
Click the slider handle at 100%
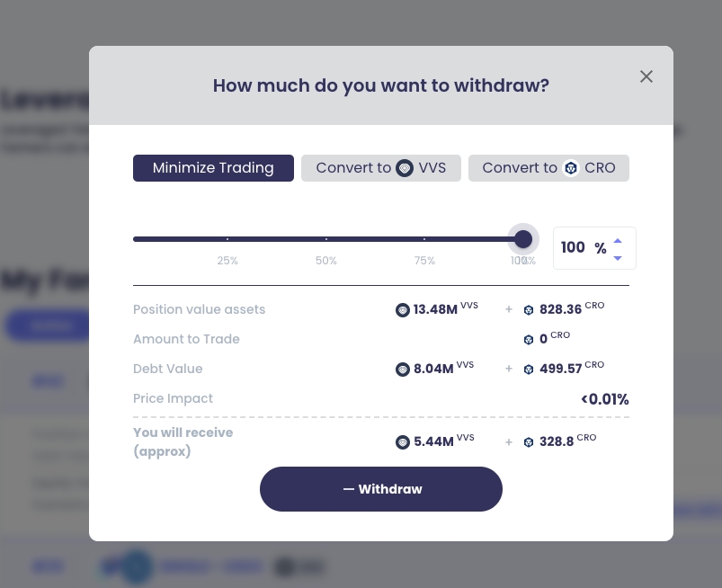[x=523, y=239]
